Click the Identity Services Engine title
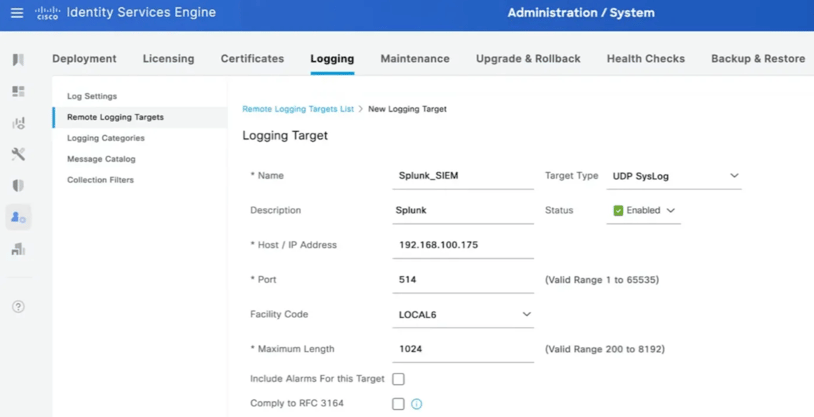This screenshot has width=814, height=417. tap(141, 12)
